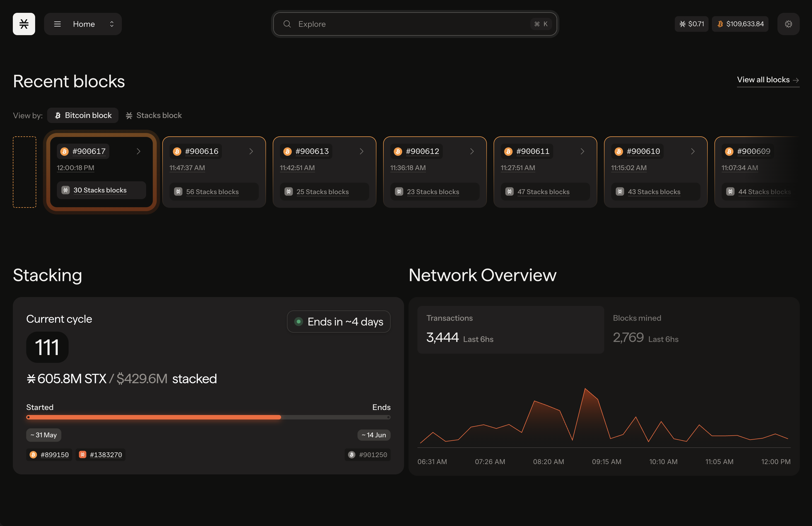Switch view to Stacks block

click(x=154, y=115)
